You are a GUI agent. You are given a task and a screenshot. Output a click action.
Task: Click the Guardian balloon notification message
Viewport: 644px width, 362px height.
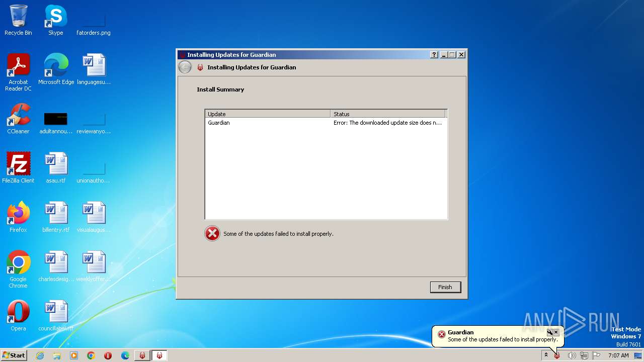pyautogui.click(x=503, y=339)
